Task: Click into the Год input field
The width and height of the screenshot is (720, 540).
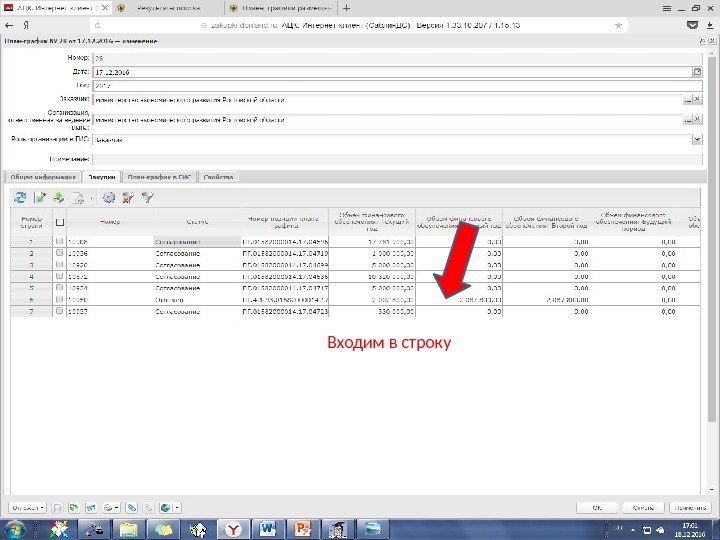Action: pos(397,85)
